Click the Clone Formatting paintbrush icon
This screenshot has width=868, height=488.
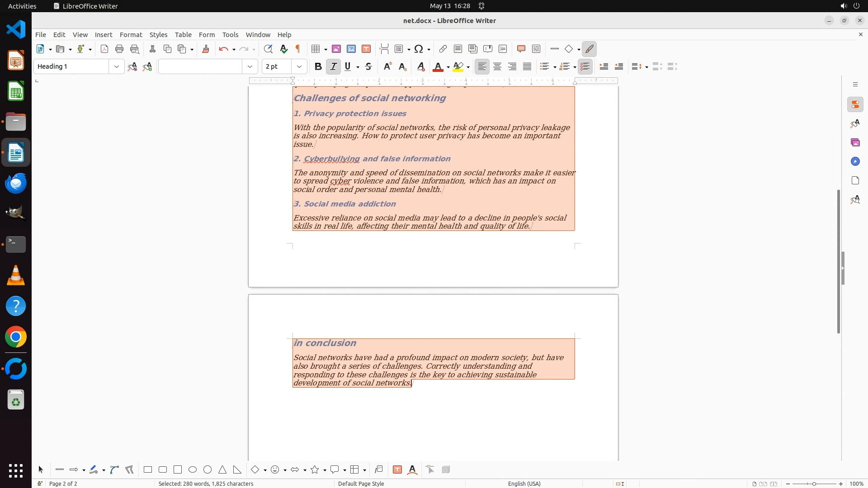coord(206,49)
